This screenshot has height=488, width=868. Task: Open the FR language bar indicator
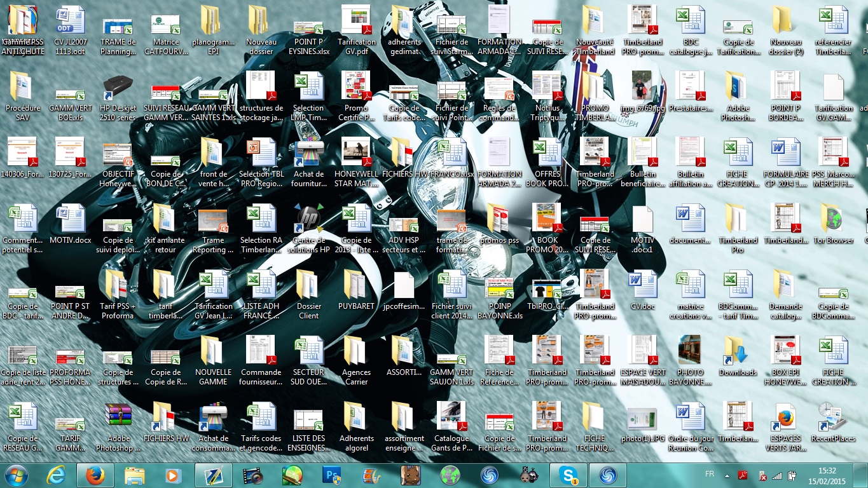[x=710, y=474]
